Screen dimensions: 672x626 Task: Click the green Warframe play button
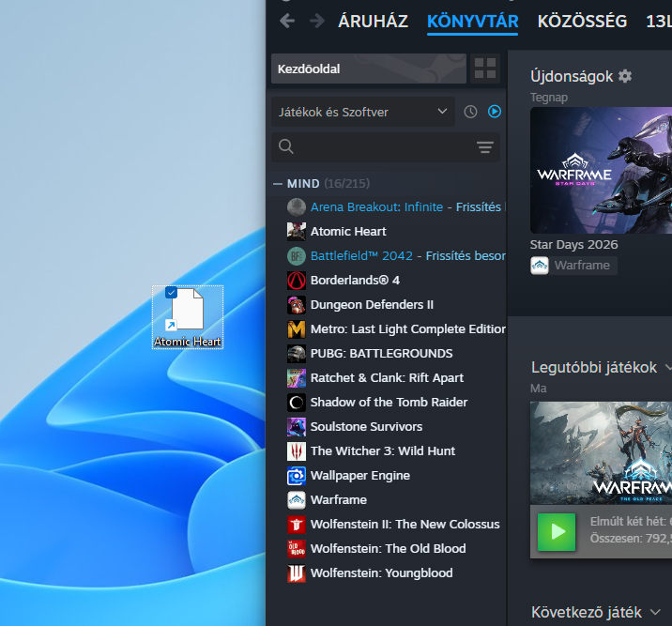point(557,532)
